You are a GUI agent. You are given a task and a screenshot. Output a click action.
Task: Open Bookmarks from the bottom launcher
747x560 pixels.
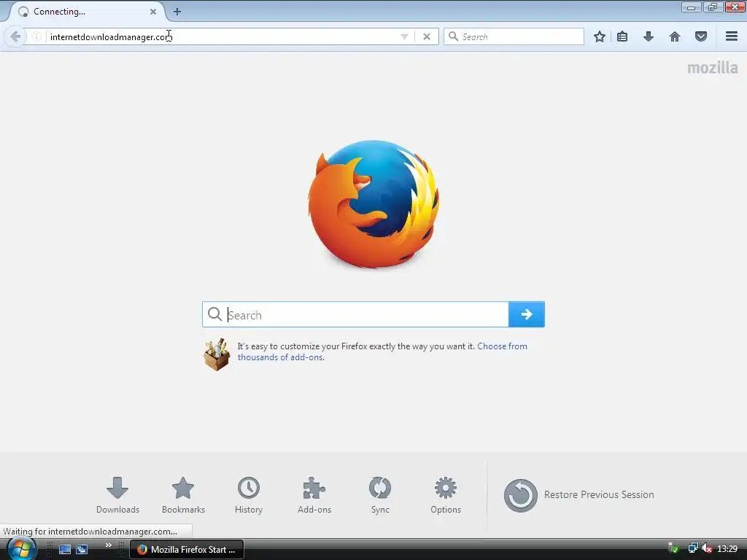tap(183, 495)
